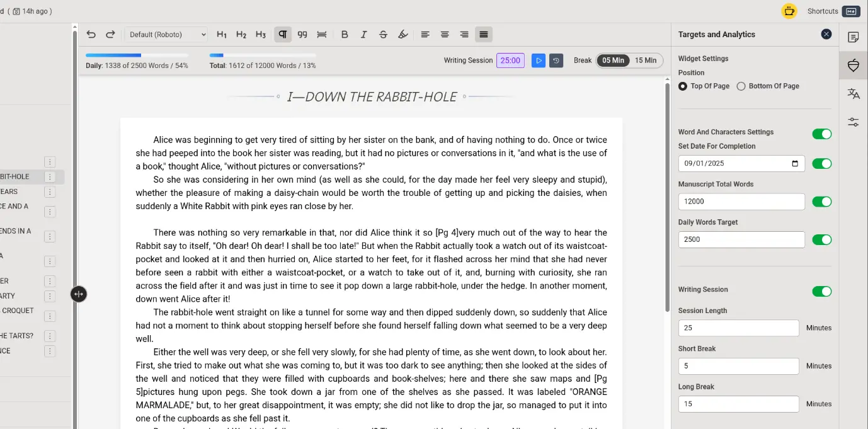Open the Default (Roboto) font dropdown
Image resolution: width=868 pixels, height=429 pixels.
[x=166, y=35]
